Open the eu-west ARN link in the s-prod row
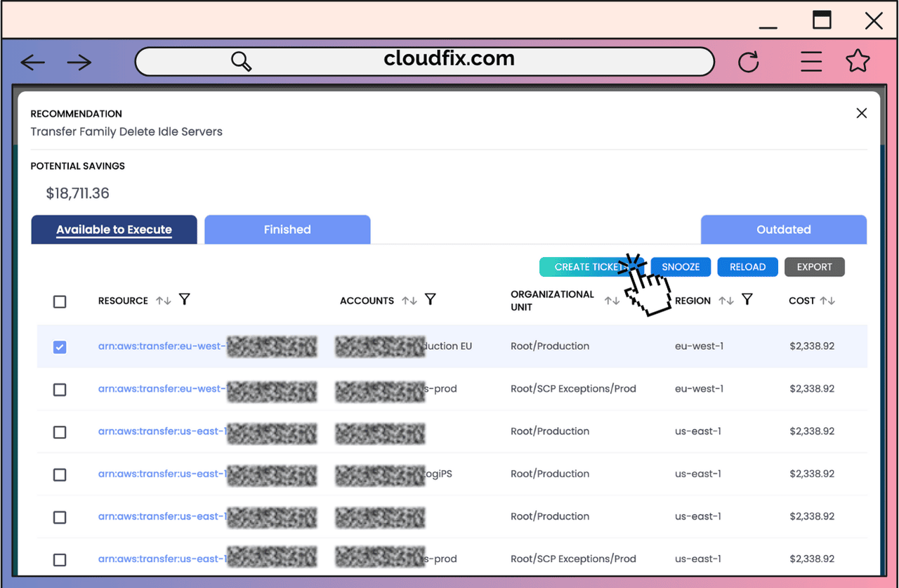 [x=162, y=388]
